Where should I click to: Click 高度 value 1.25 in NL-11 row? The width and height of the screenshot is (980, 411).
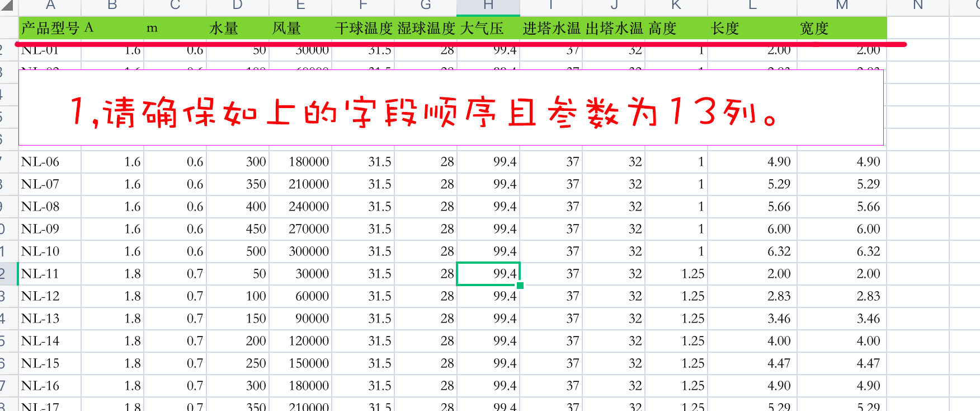[x=676, y=274]
